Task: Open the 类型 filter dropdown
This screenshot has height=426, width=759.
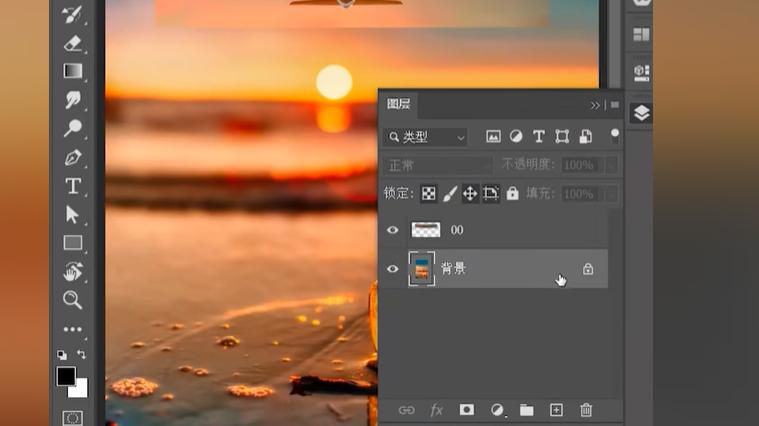Action: pyautogui.click(x=427, y=137)
